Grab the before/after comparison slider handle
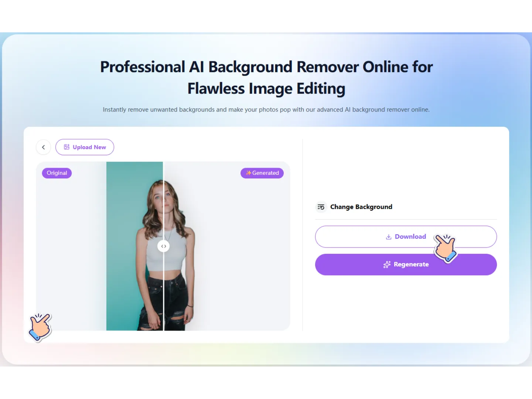The width and height of the screenshot is (532, 399). (x=163, y=246)
